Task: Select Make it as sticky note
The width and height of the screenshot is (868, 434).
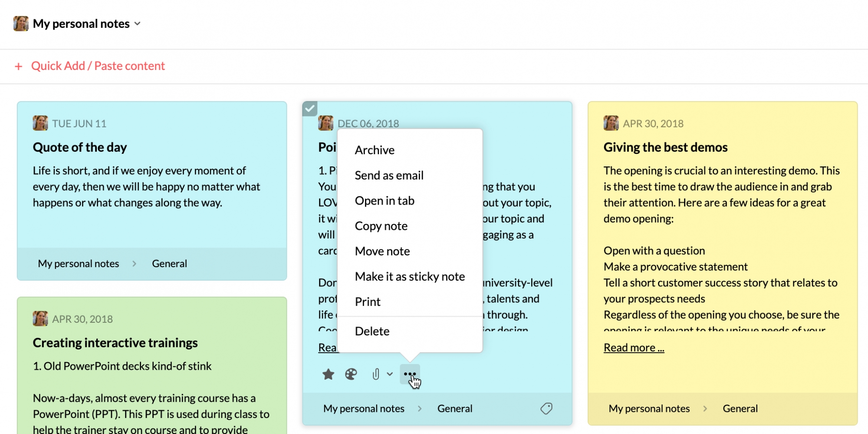Action: tap(410, 277)
